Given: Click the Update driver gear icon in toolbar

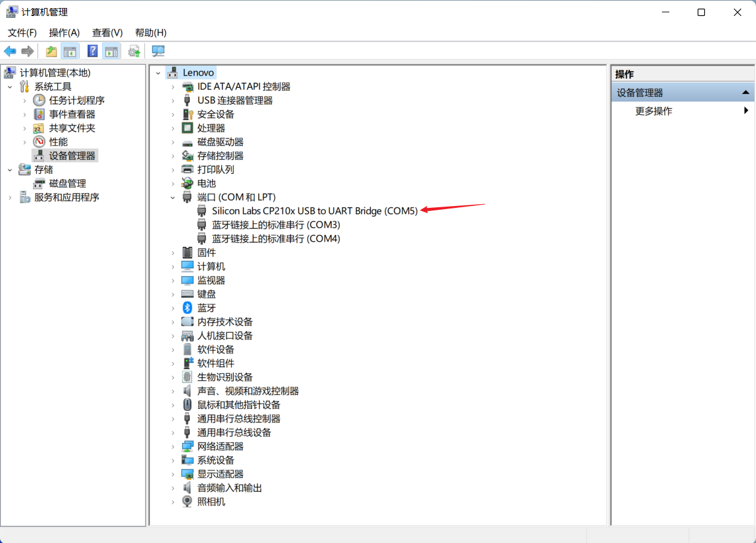Looking at the screenshot, I should [x=134, y=51].
